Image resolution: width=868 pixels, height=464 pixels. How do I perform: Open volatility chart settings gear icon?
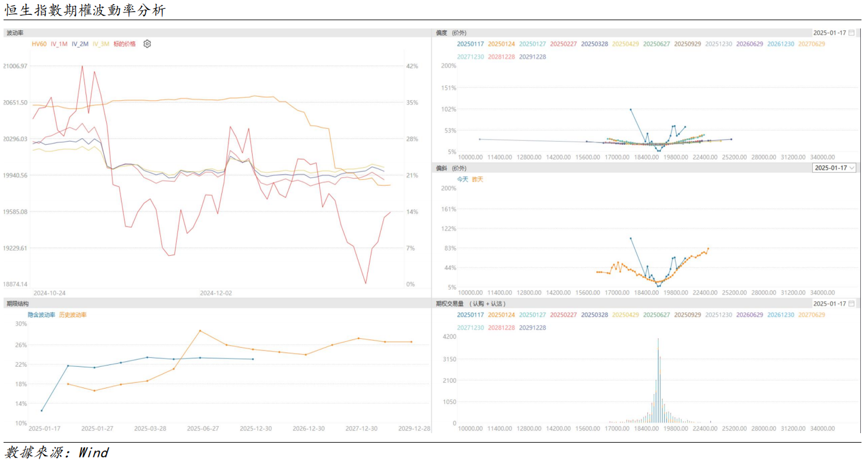147,44
